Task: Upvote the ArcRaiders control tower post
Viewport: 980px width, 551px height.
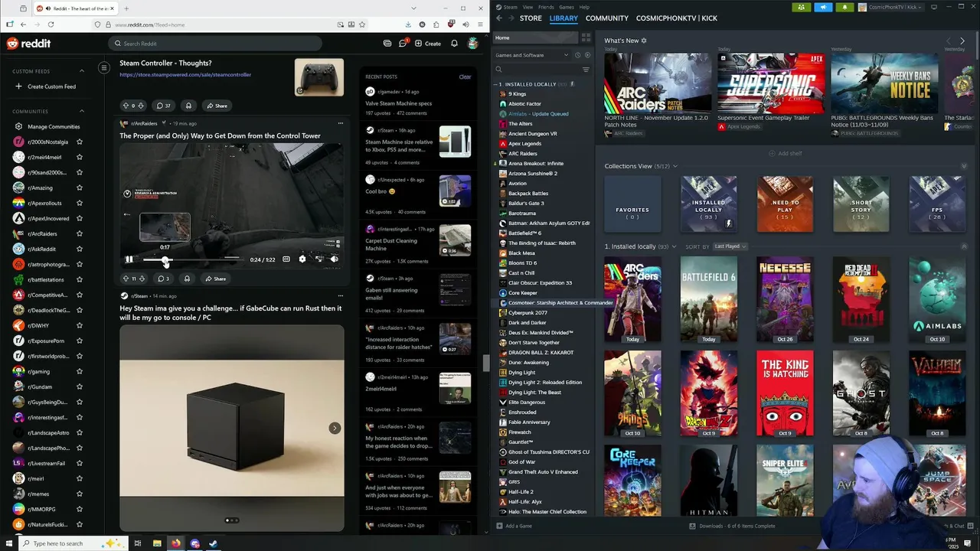Action: point(126,279)
